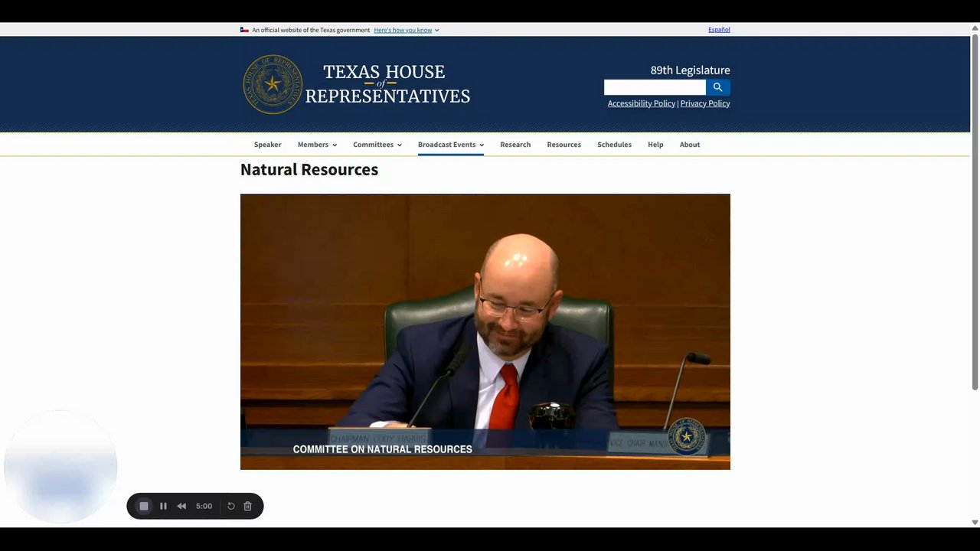Expand the Committees menu
The height and width of the screenshot is (551, 980).
pos(377,145)
